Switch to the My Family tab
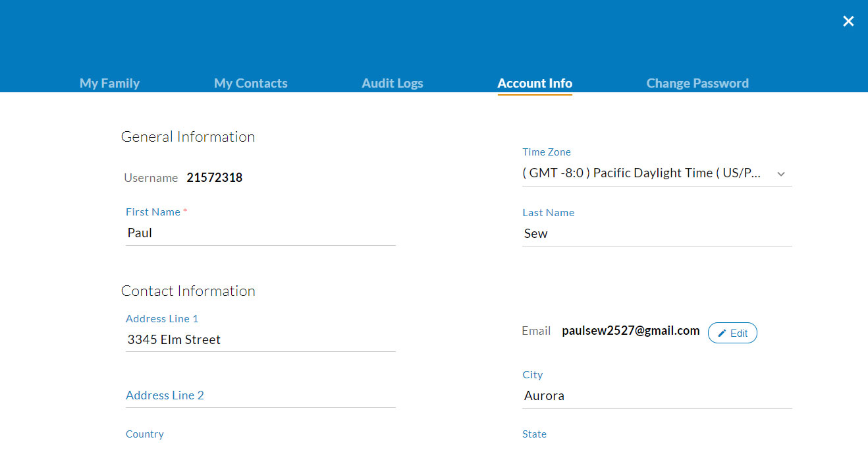This screenshot has width=868, height=460. (x=109, y=83)
